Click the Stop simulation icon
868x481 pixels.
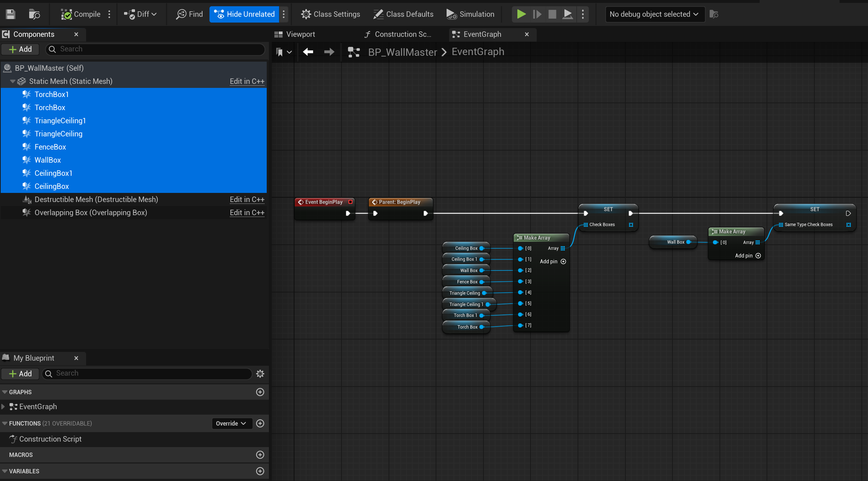pyautogui.click(x=552, y=14)
